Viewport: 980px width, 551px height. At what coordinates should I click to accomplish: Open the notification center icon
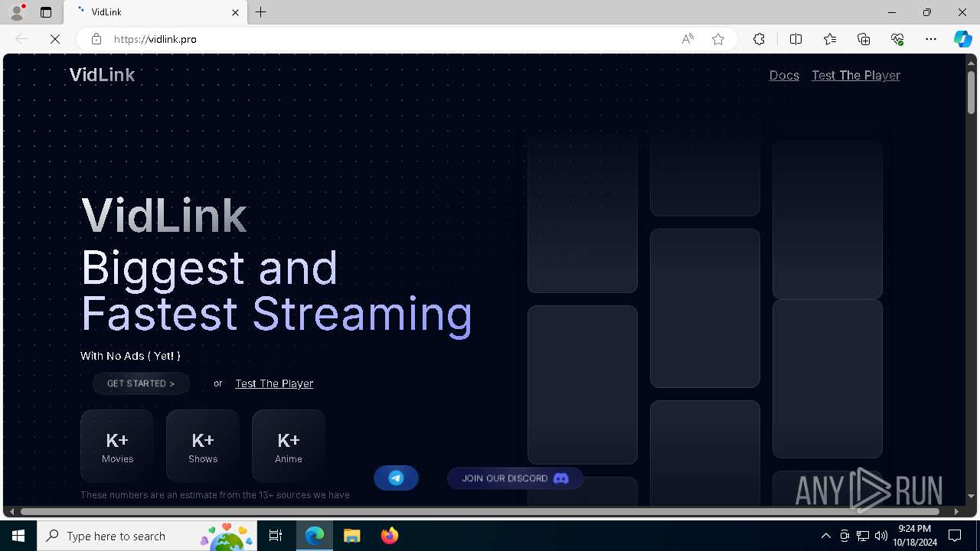955,536
